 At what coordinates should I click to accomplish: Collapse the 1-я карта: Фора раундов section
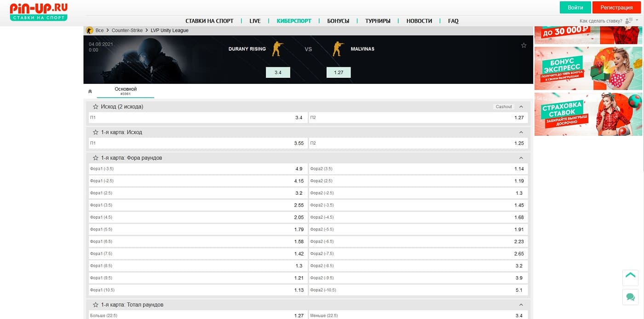[521, 158]
